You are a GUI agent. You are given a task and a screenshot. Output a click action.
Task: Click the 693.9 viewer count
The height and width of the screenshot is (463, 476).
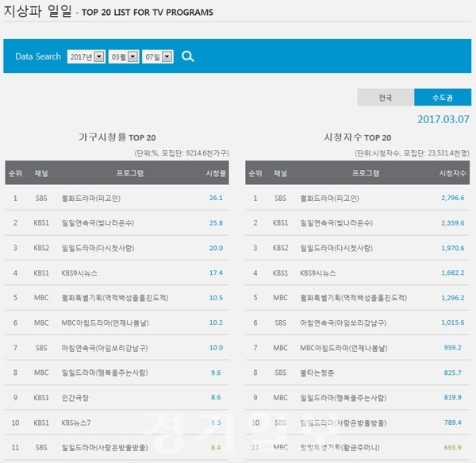point(453,447)
